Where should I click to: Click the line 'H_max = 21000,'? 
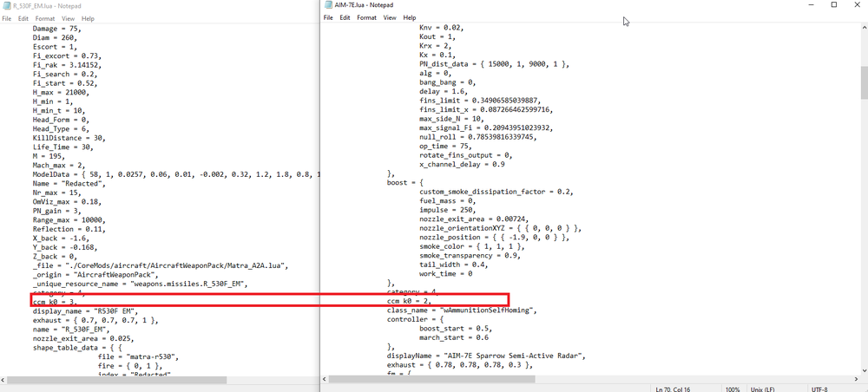click(x=61, y=92)
